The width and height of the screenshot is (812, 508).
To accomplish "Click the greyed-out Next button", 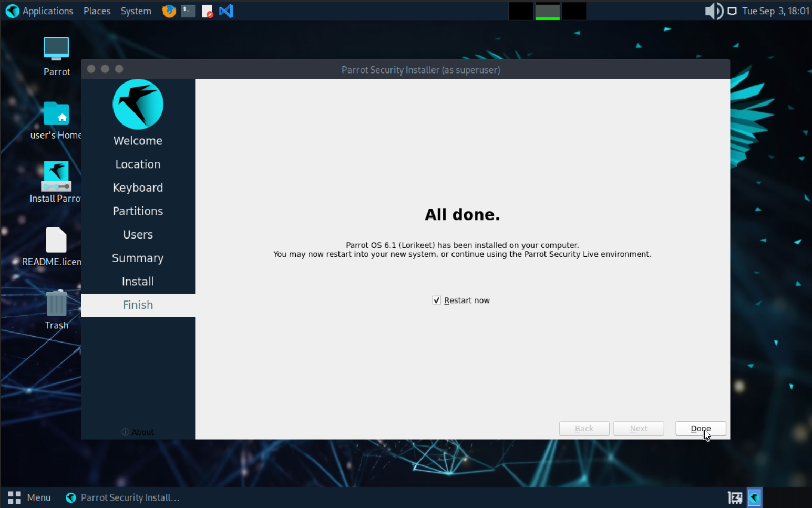I will pos(639,429).
